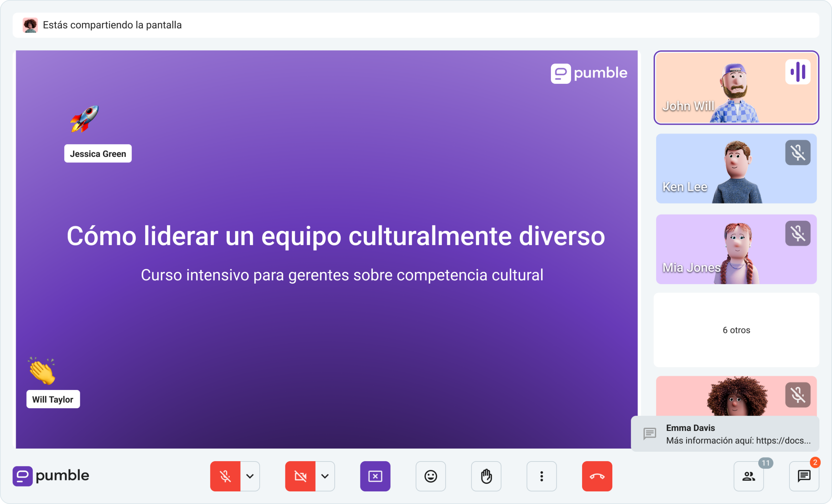Viewport: 832px width, 504px height.
Task: Mute your microphone
Action: [x=225, y=476]
